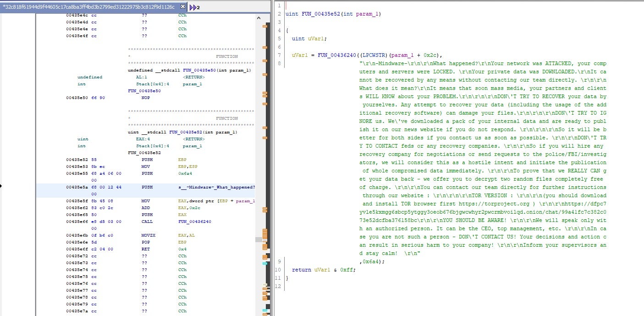Click line number 1 in the decompiler

point(279,6)
